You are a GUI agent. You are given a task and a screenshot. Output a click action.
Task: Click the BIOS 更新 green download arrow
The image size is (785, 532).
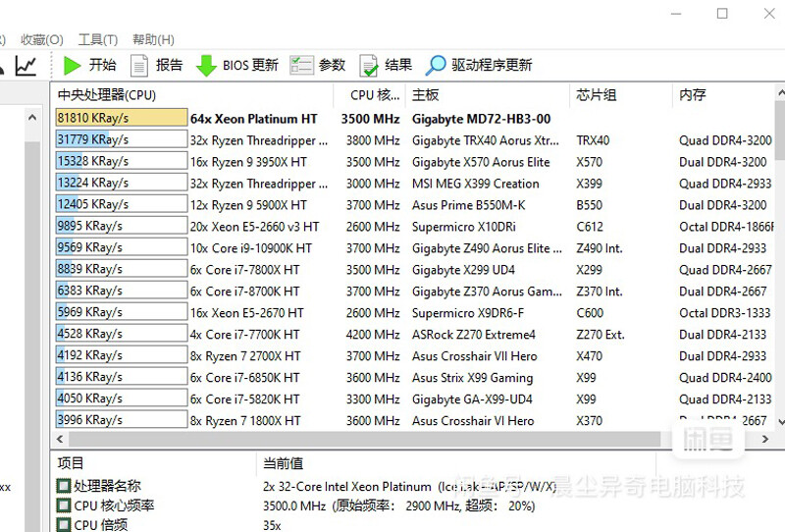[x=206, y=66]
